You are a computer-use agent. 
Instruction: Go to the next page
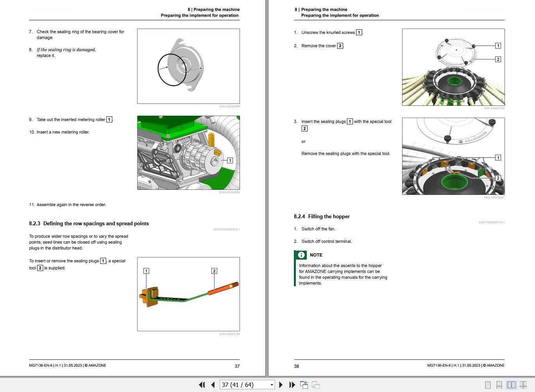[281, 385]
